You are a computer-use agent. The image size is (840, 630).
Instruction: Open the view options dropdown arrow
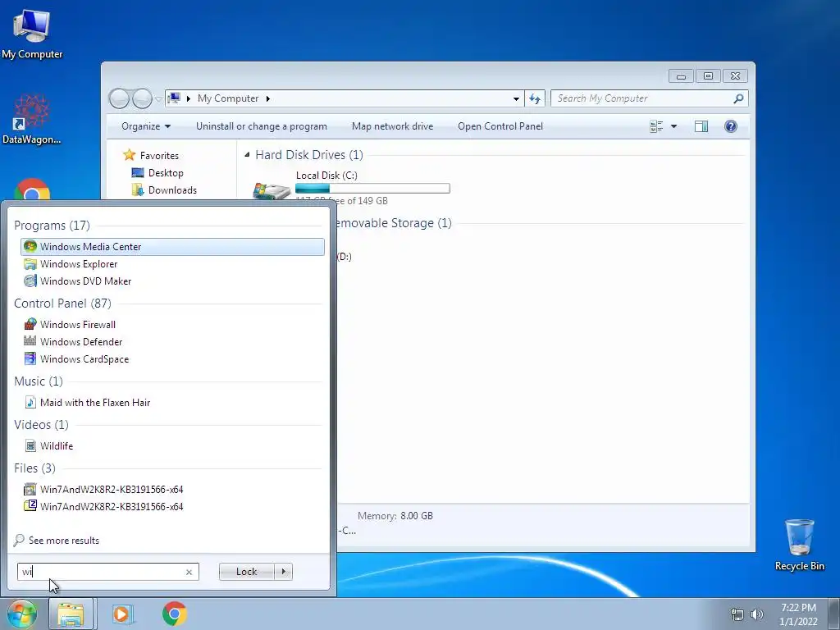tap(674, 126)
